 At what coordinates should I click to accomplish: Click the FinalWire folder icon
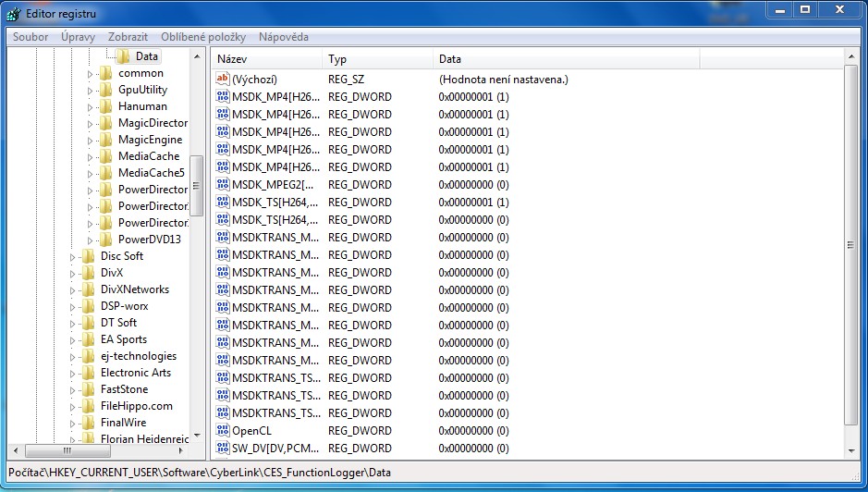click(x=88, y=423)
